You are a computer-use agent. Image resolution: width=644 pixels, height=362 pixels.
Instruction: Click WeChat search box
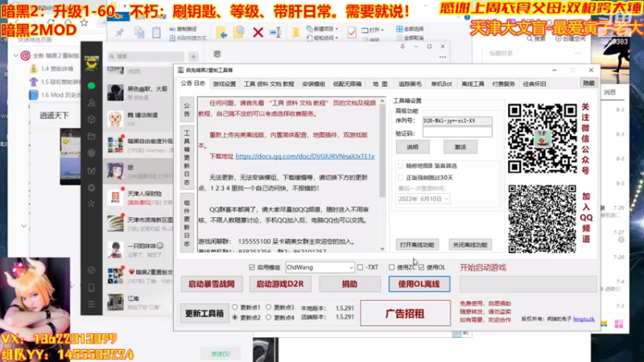146,56
